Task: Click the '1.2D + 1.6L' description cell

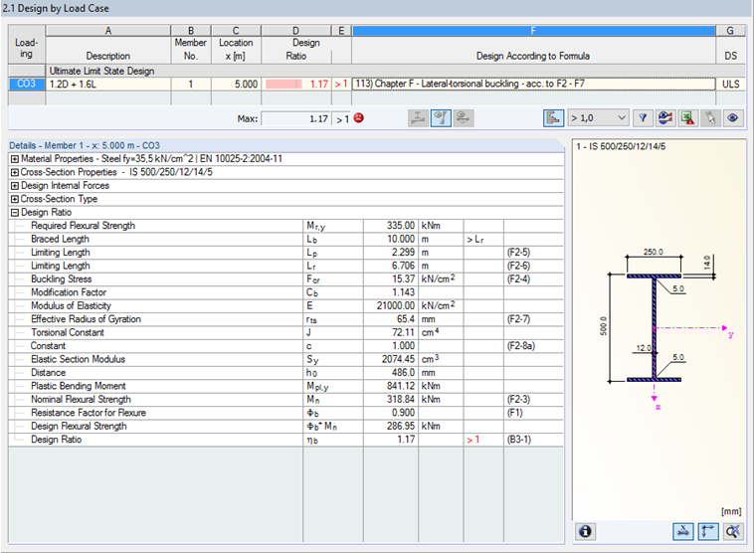Action: click(108, 84)
